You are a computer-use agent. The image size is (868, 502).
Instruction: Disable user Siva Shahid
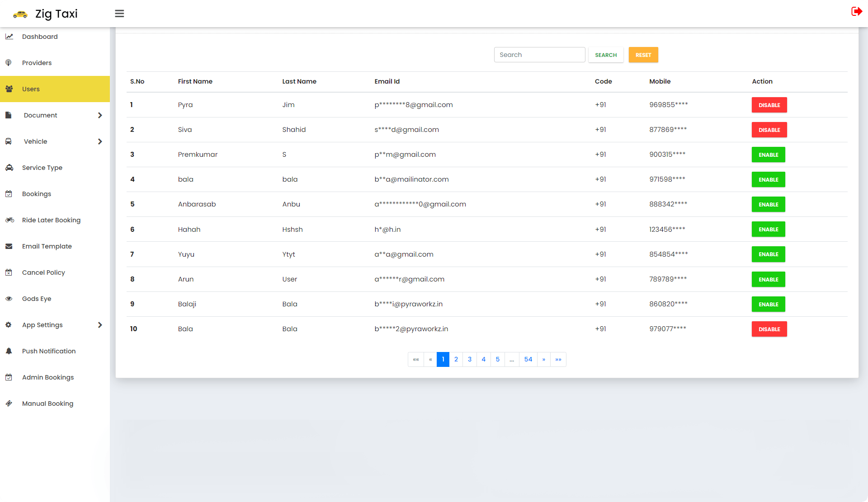pyautogui.click(x=769, y=130)
